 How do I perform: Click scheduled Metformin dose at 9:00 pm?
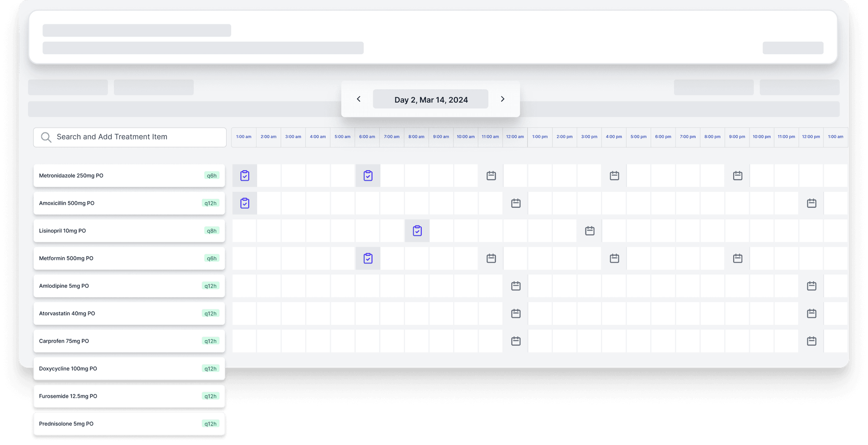pyautogui.click(x=737, y=258)
